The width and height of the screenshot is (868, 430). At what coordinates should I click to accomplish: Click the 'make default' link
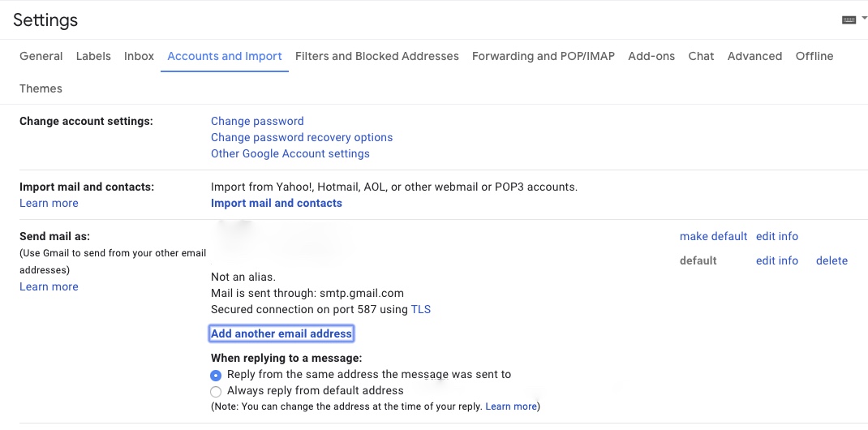(x=714, y=236)
